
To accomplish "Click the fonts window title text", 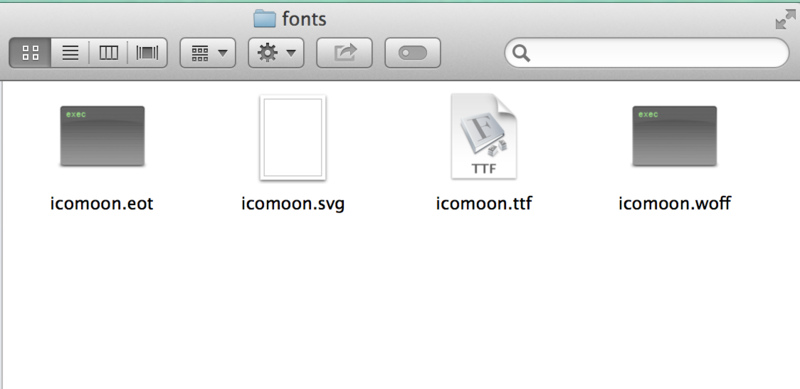I will (304, 19).
